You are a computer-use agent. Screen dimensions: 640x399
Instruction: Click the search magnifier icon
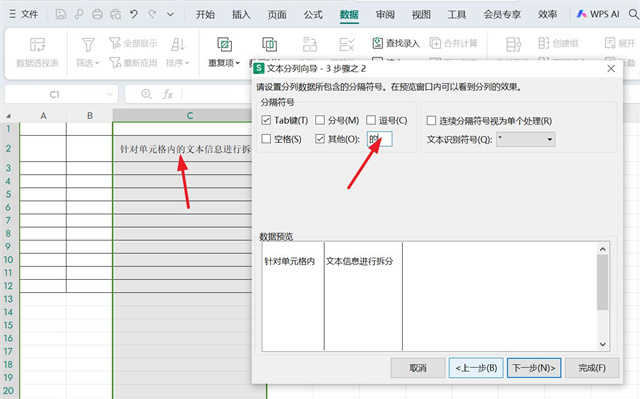click(x=633, y=14)
